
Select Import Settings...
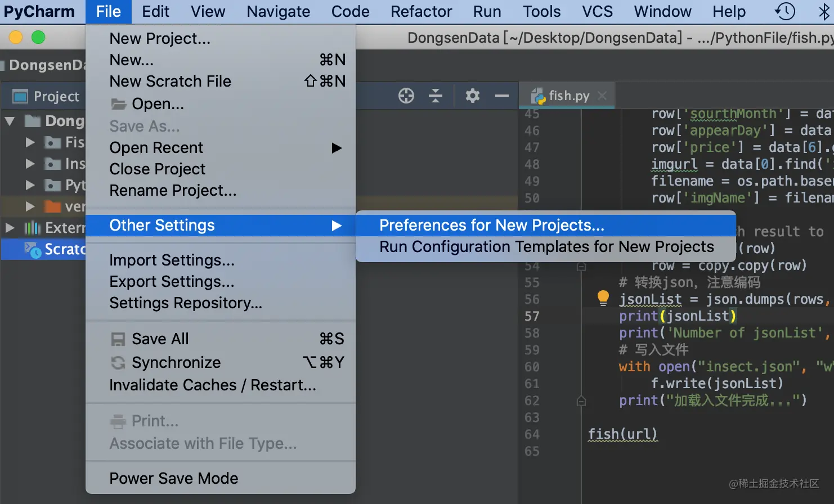point(221,260)
